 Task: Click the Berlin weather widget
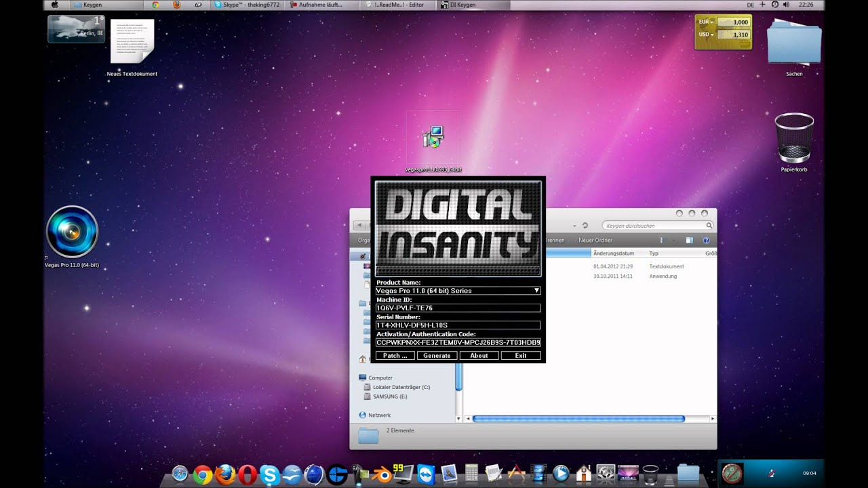coord(76,28)
